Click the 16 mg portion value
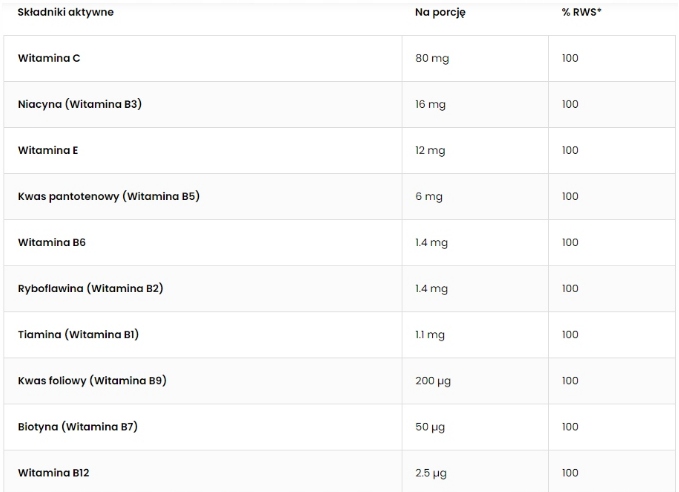The height and width of the screenshot is (492, 679). 430,104
